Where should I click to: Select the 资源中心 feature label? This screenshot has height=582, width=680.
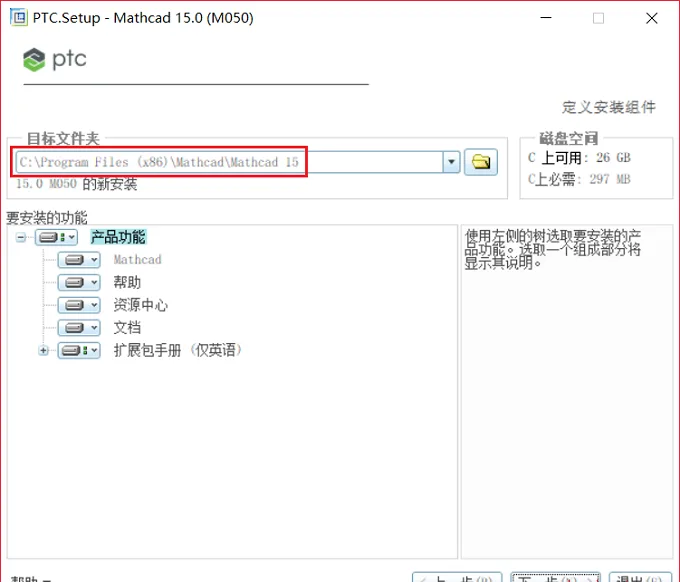pos(141,305)
